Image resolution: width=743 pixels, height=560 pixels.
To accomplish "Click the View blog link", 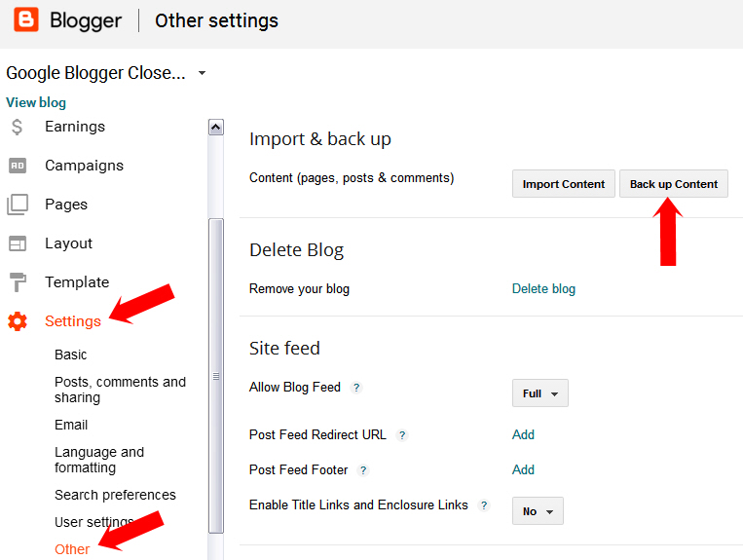I will pyautogui.click(x=36, y=102).
